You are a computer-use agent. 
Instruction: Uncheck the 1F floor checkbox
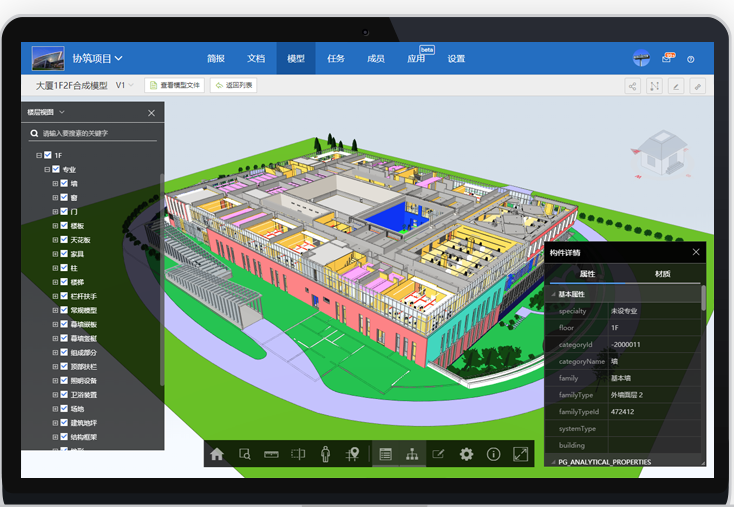(x=47, y=156)
